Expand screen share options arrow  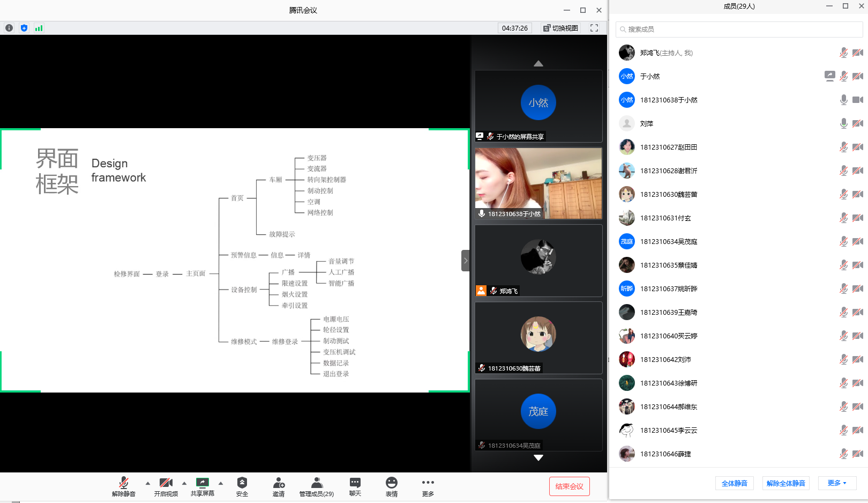(221, 483)
